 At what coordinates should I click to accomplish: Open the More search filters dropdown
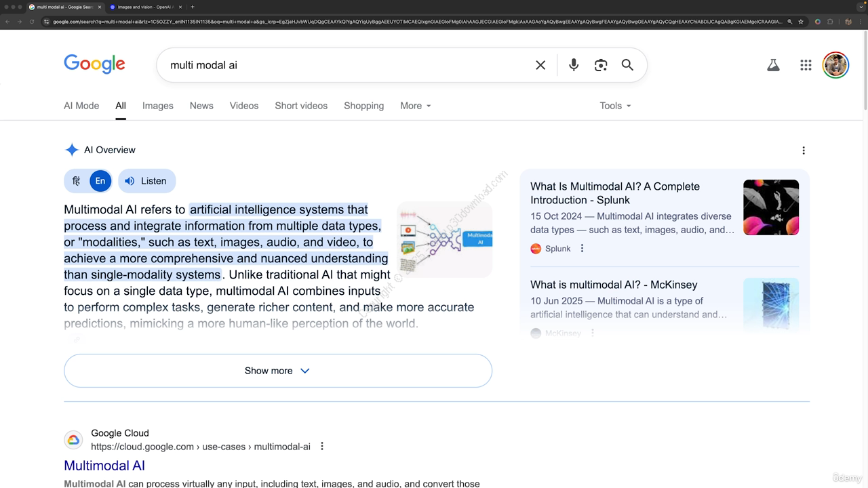pos(416,106)
